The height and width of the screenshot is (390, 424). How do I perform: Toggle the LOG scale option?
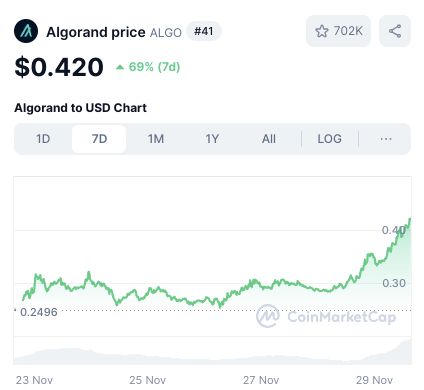[329, 139]
